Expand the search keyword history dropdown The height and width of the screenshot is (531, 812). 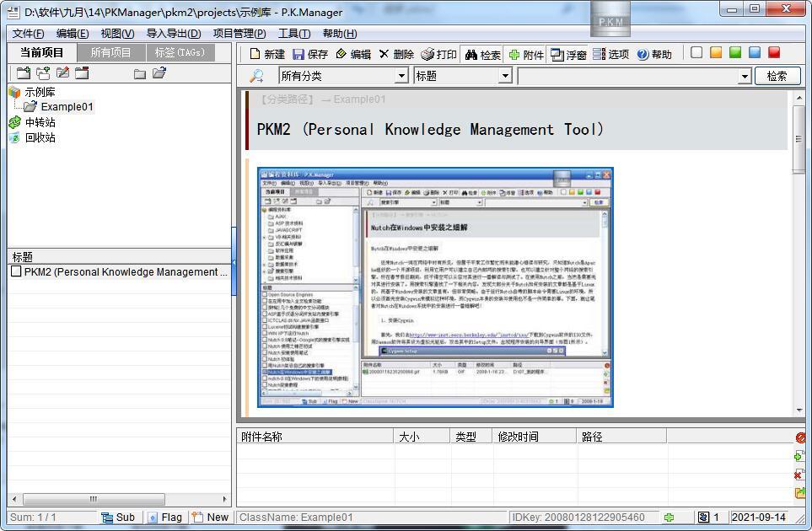744,76
